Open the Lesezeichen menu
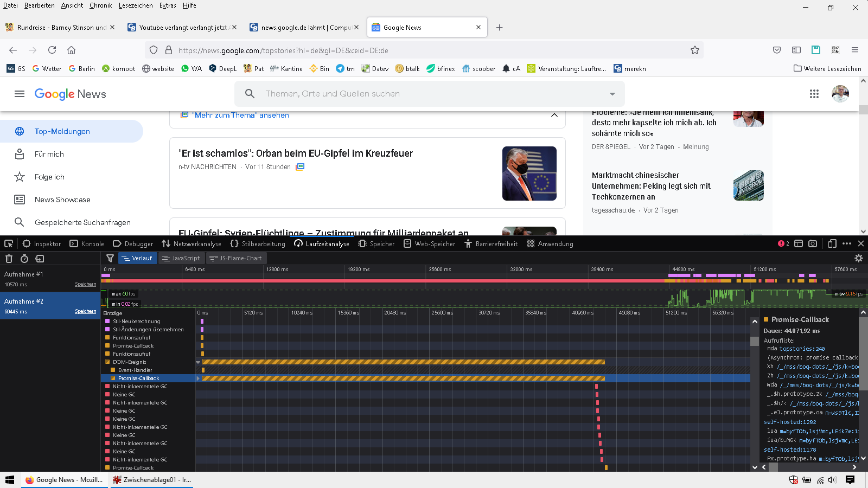Screen dimensions: 868x488 coord(136,5)
